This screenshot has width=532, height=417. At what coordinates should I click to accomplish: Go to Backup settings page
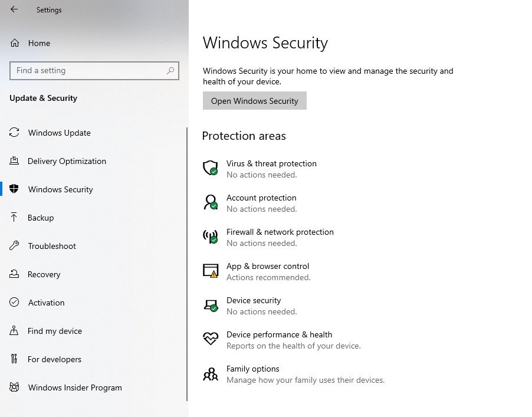[x=41, y=218]
